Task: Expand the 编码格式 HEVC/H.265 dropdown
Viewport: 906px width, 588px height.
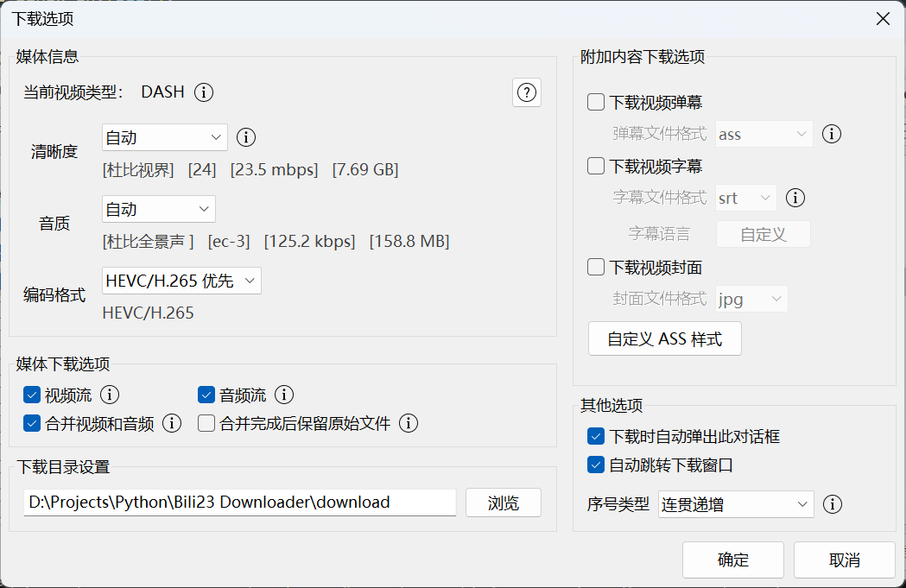Action: point(181,281)
